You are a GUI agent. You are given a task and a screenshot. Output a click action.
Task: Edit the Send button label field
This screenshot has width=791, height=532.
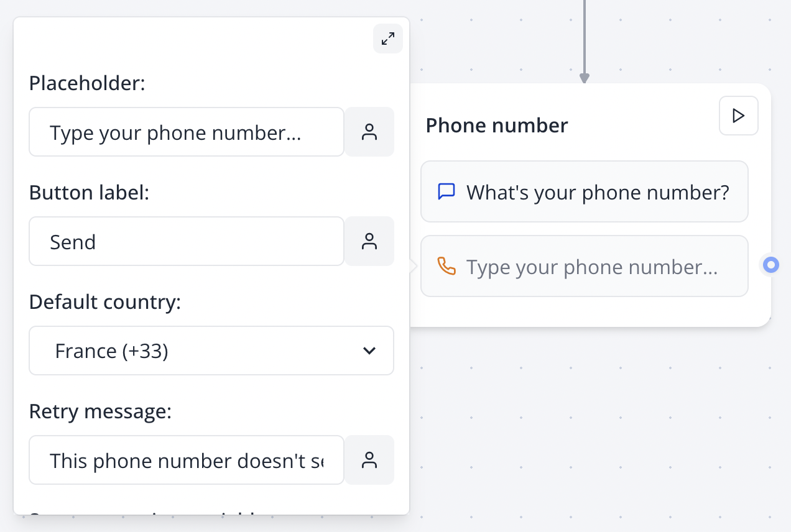(187, 241)
